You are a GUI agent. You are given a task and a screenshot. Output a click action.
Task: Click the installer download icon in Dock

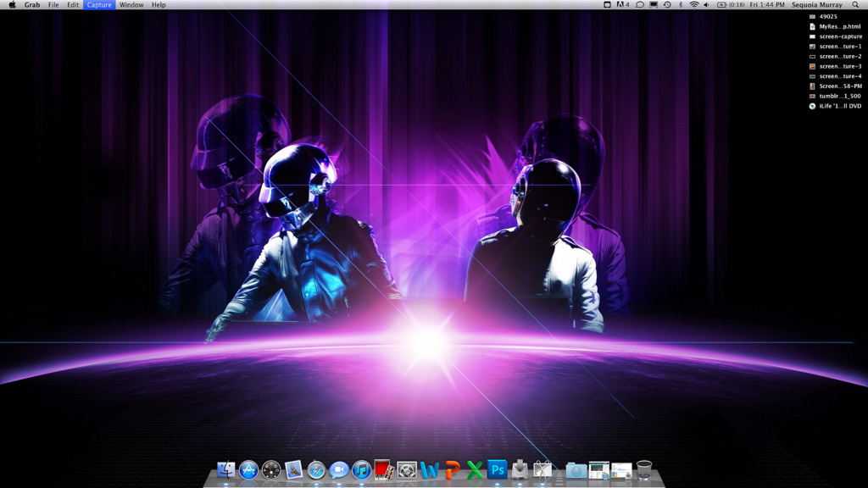click(x=520, y=470)
